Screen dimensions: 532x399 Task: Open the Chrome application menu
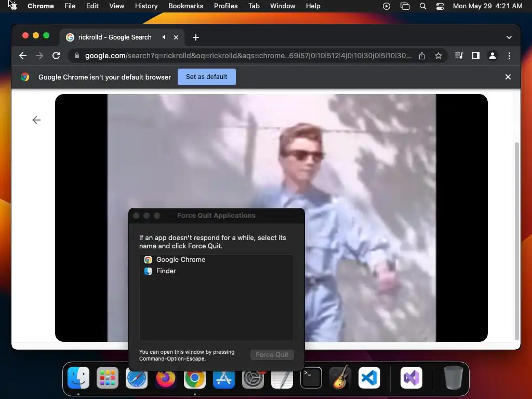(x=41, y=6)
